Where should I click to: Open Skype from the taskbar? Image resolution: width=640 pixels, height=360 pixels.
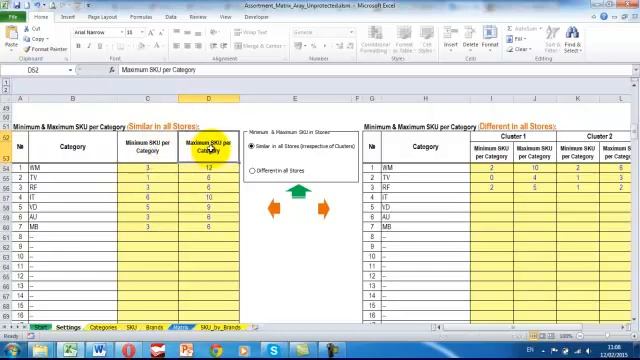coord(273,350)
